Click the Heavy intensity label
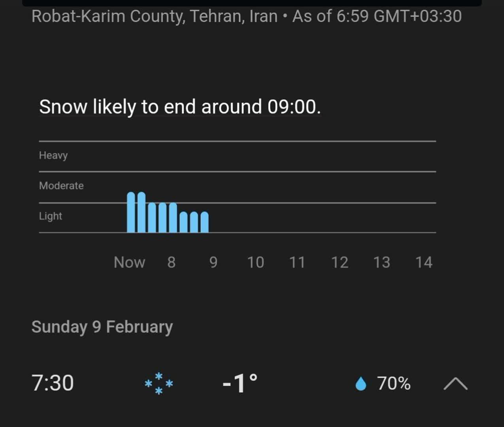504x427 pixels. 53,155
